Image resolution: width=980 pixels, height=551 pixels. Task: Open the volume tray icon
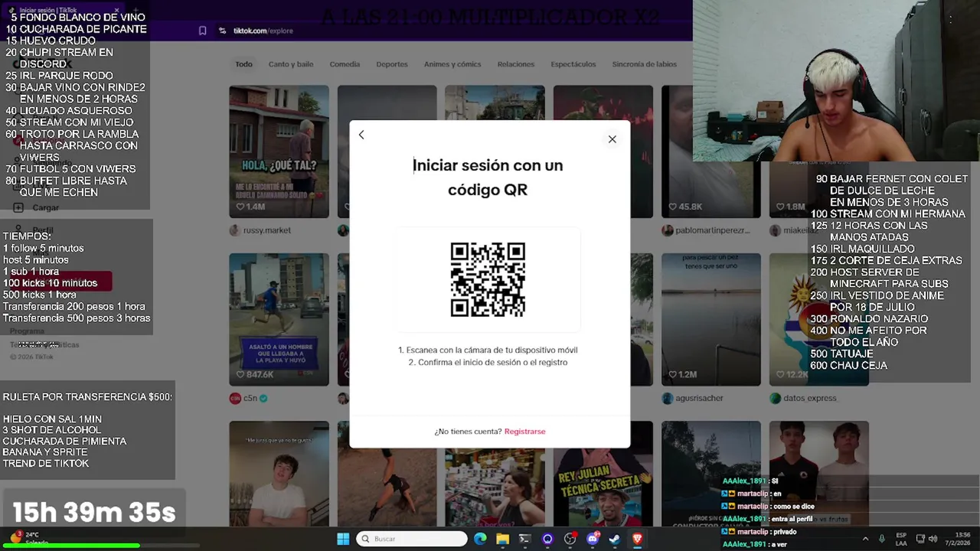pyautogui.click(x=933, y=539)
